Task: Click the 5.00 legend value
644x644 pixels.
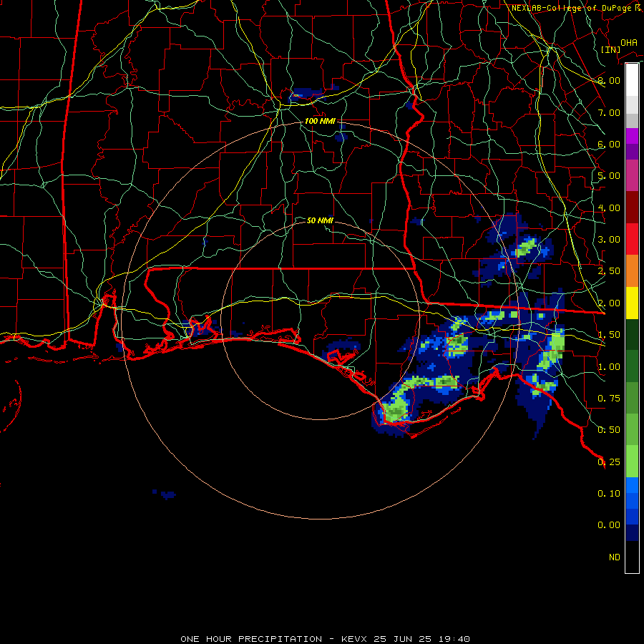Action: pos(609,176)
